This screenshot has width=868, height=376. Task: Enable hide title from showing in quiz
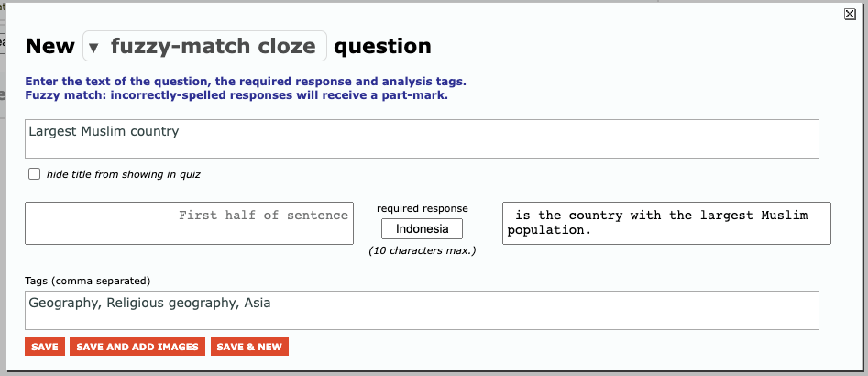click(35, 173)
